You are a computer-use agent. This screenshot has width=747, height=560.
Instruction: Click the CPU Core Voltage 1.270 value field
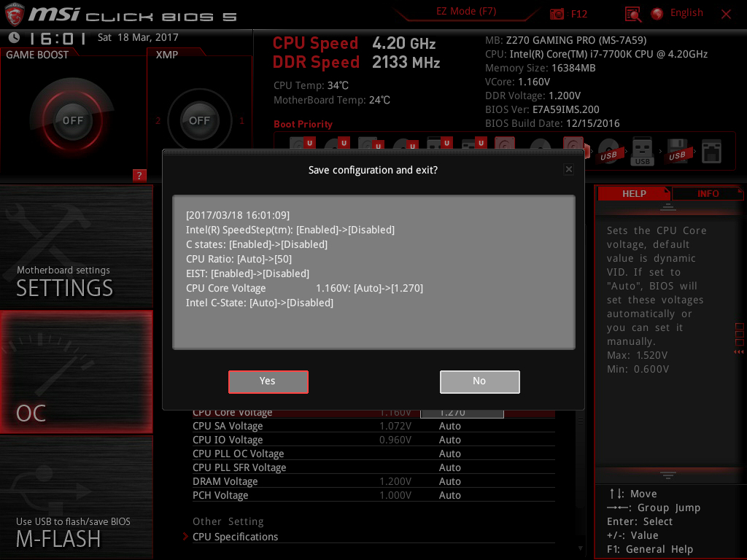pyautogui.click(x=462, y=412)
